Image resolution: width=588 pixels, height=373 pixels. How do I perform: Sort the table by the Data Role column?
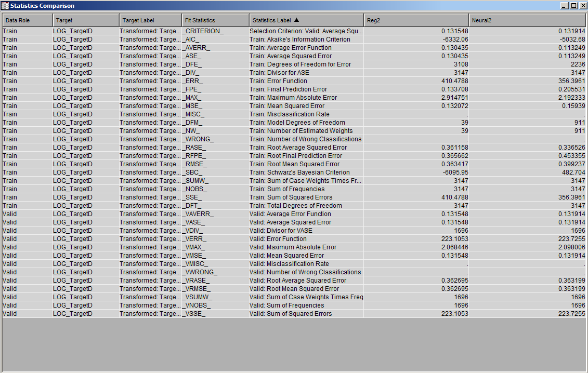click(x=26, y=20)
